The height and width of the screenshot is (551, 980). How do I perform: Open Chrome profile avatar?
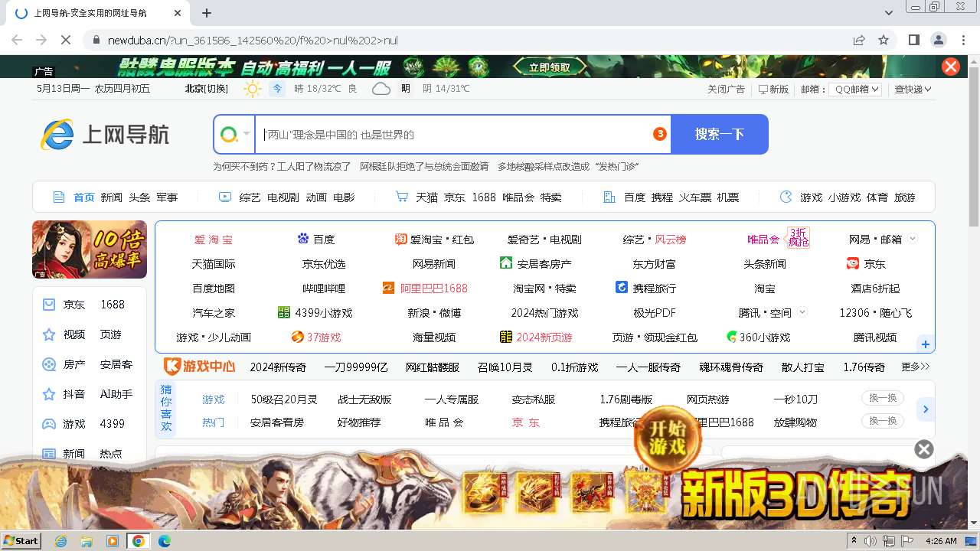pyautogui.click(x=939, y=40)
